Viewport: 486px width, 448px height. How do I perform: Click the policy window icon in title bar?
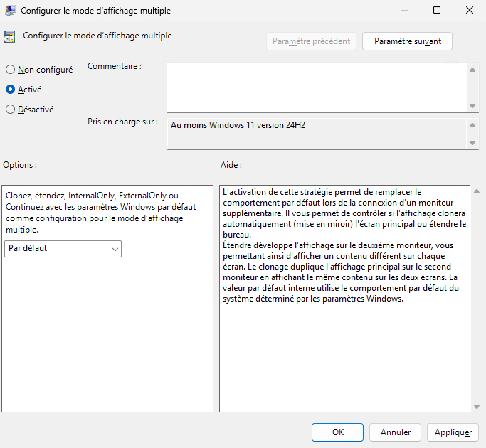click(x=11, y=11)
